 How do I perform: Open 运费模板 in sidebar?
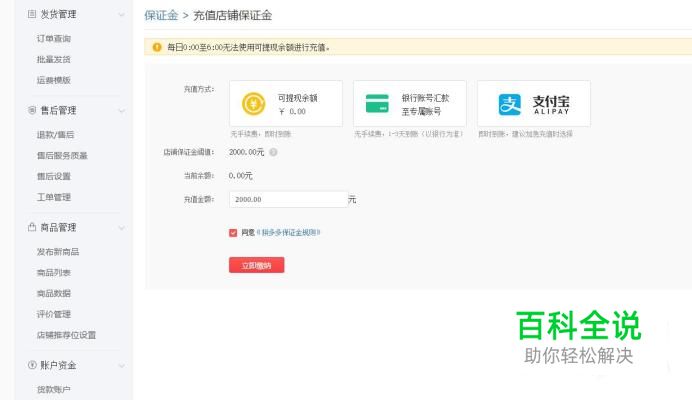54,80
